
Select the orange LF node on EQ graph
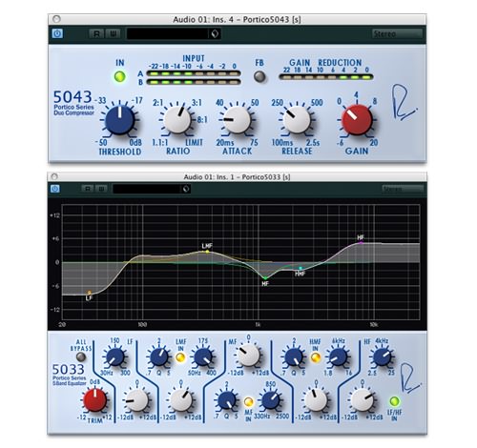point(90,293)
